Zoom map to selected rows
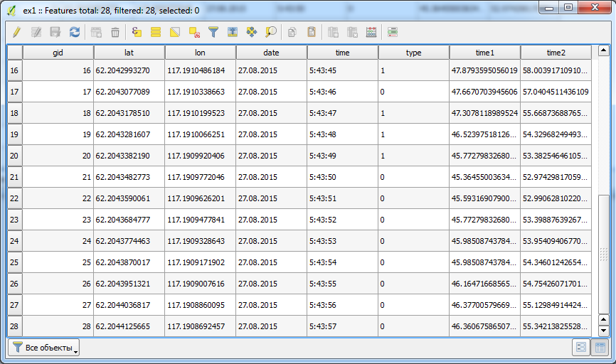 pyautogui.click(x=271, y=32)
